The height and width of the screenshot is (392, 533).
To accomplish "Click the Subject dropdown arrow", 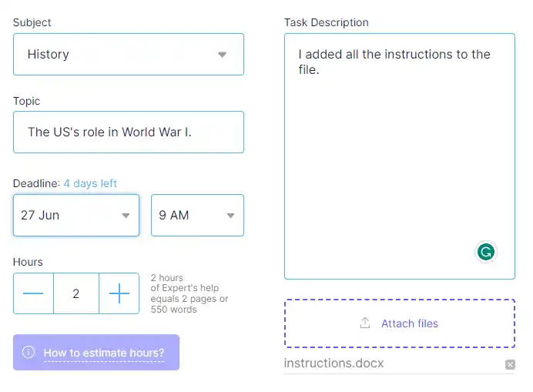I will [x=223, y=55].
